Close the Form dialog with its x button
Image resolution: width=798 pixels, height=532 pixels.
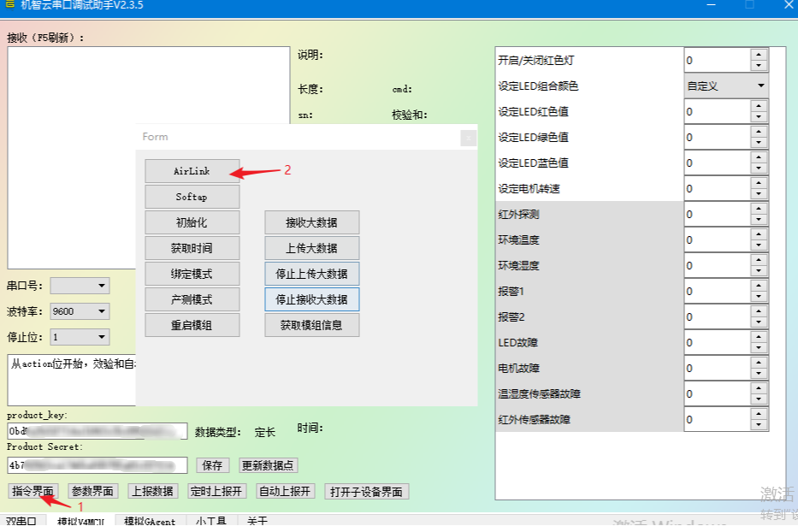click(x=467, y=137)
